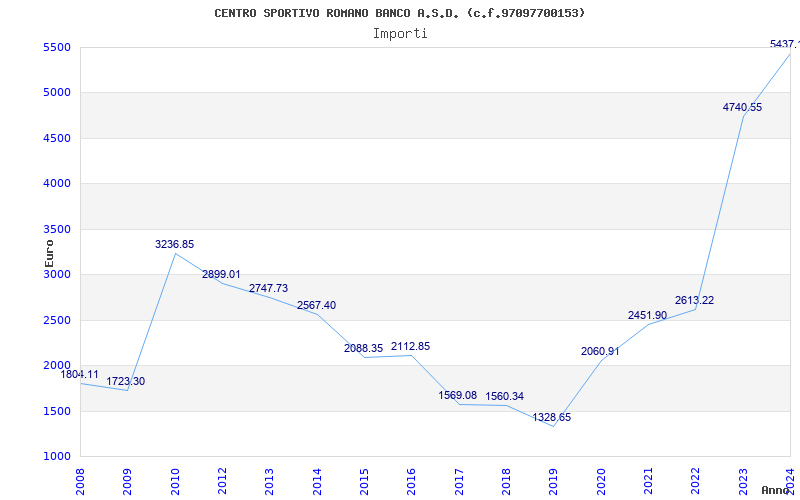Click data label 2567.40
Image resolution: width=800 pixels, height=500 pixels.
point(316,306)
